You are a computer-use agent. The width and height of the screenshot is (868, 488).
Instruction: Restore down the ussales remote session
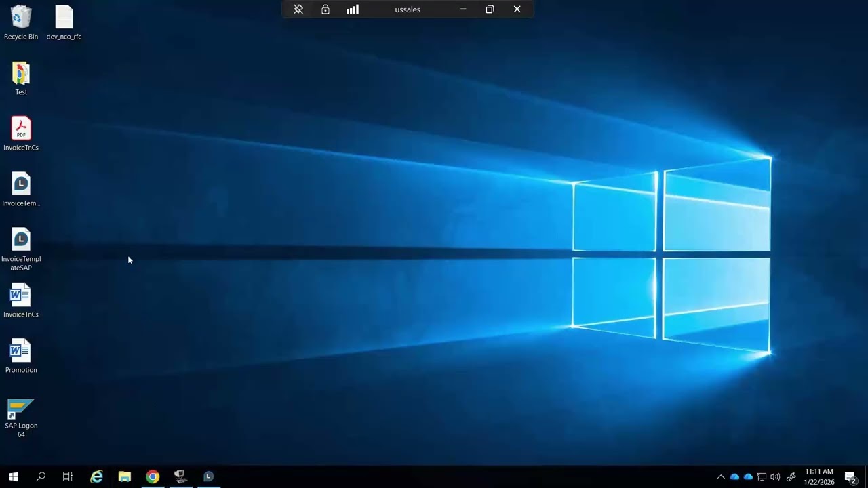point(490,9)
